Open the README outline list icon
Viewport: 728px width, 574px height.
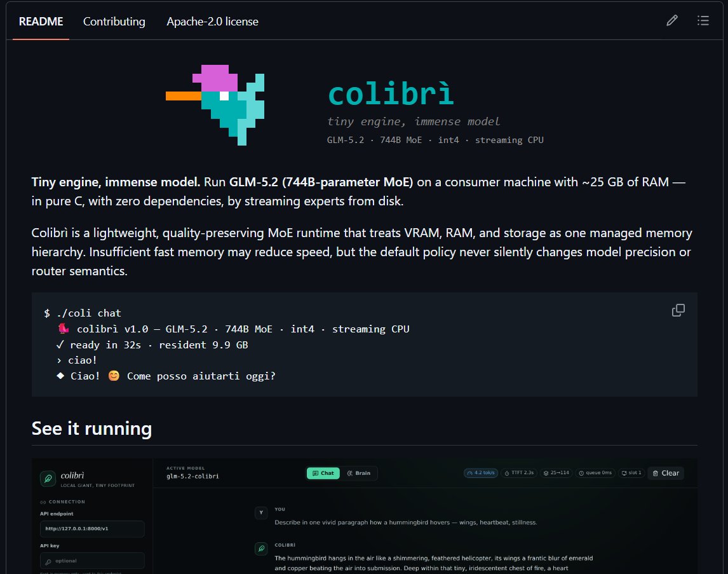(703, 20)
